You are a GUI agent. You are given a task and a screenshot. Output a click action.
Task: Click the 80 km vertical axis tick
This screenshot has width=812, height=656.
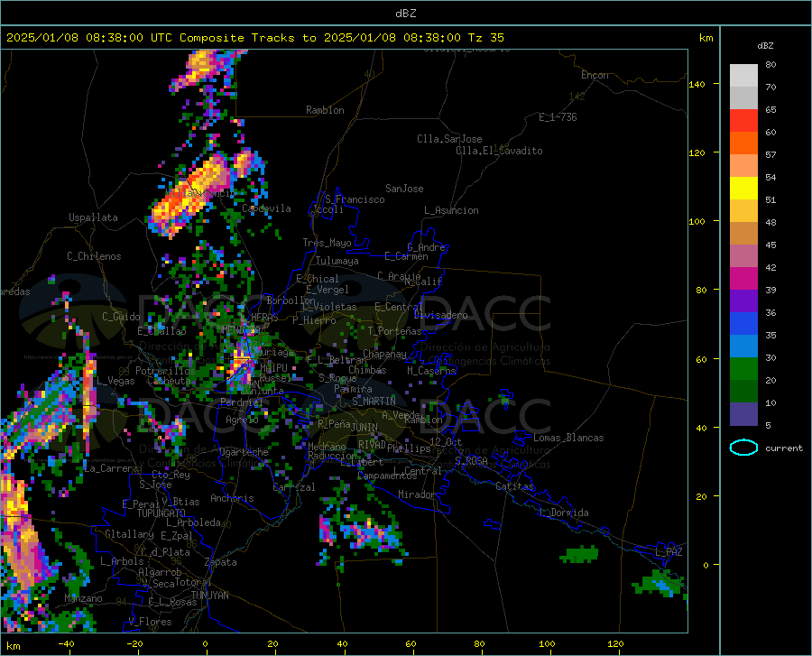tap(701, 290)
